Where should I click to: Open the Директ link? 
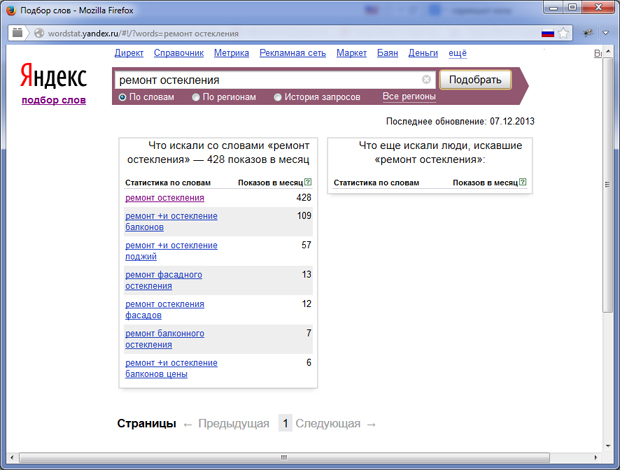(129, 53)
